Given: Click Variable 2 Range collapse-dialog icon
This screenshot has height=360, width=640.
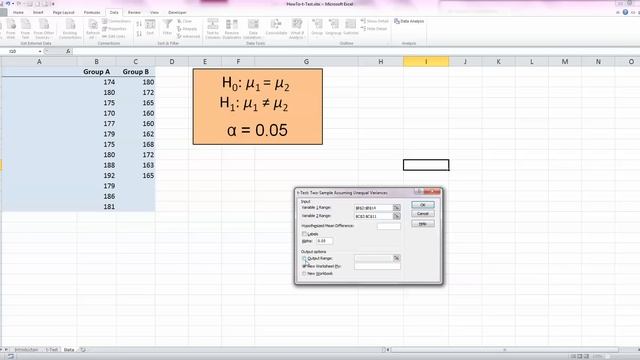Looking at the screenshot, I should point(396,216).
